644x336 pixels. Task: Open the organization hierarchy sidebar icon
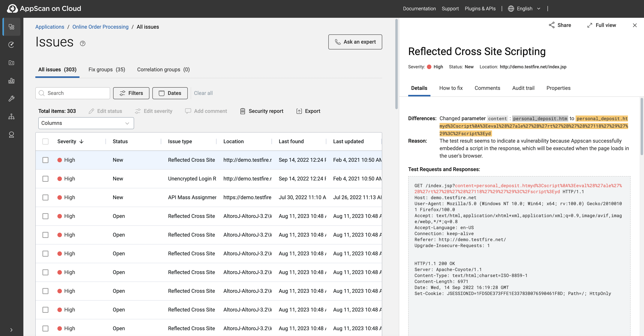click(x=11, y=117)
